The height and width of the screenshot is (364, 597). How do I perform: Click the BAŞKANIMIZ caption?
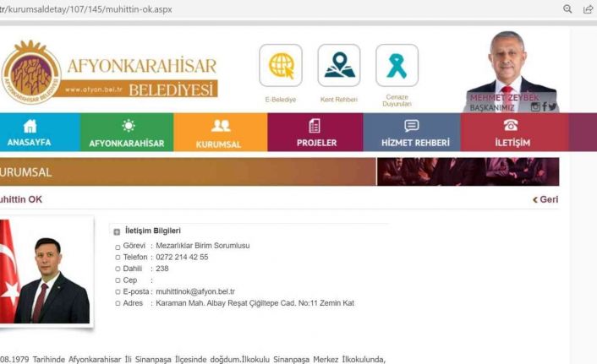tap(492, 107)
